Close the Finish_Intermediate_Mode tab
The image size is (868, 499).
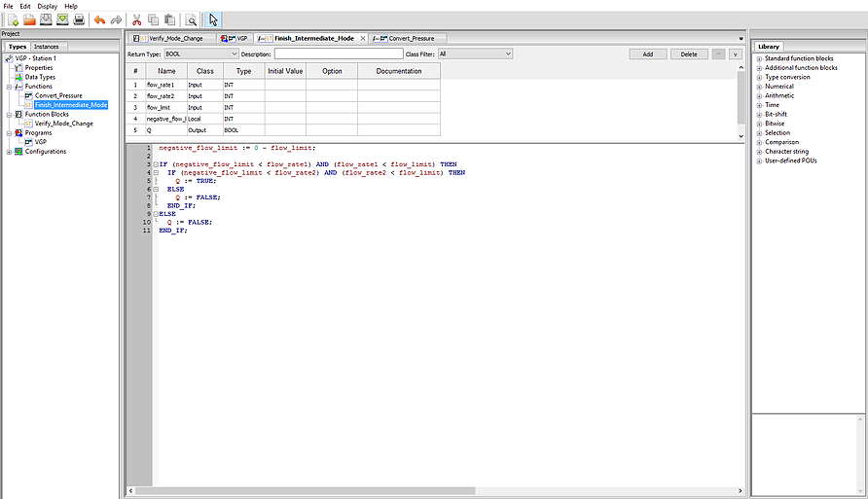(363, 38)
